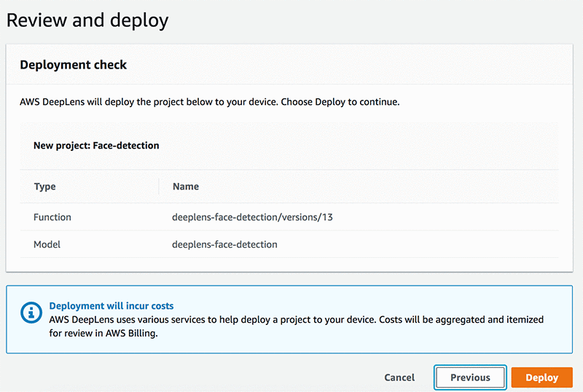Click the column divider beside Type header

159,187
